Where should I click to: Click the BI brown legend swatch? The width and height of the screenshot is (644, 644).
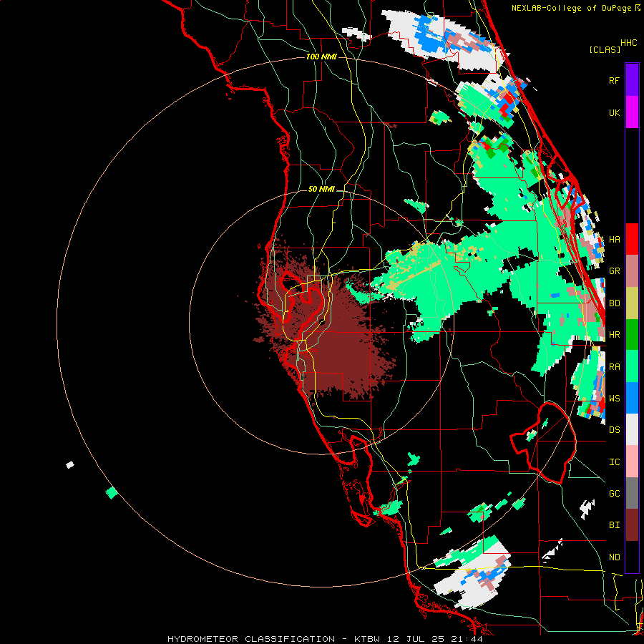(x=632, y=525)
